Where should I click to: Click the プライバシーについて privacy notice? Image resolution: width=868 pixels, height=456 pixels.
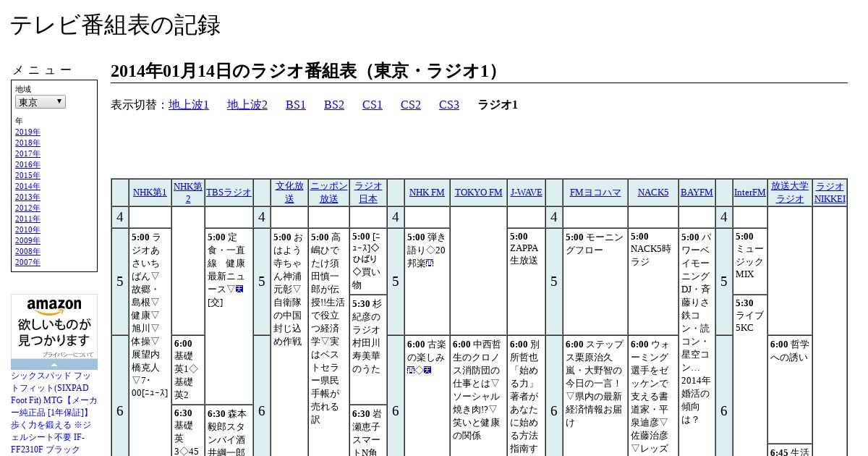point(67,355)
